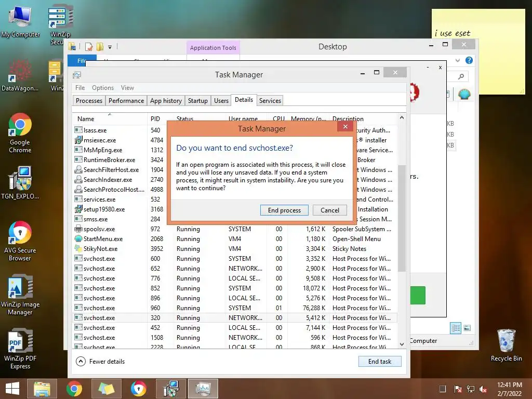Click the 'i use eset' sticky note

[x=478, y=51]
